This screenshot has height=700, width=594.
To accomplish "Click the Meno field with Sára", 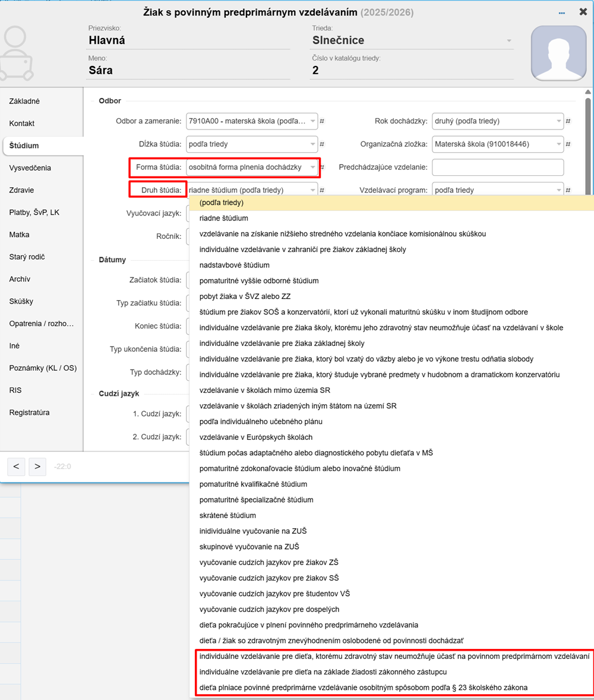I will 188,70.
